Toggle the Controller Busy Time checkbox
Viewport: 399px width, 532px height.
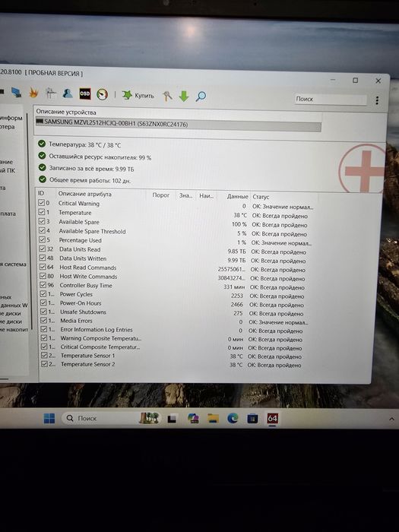43,285
